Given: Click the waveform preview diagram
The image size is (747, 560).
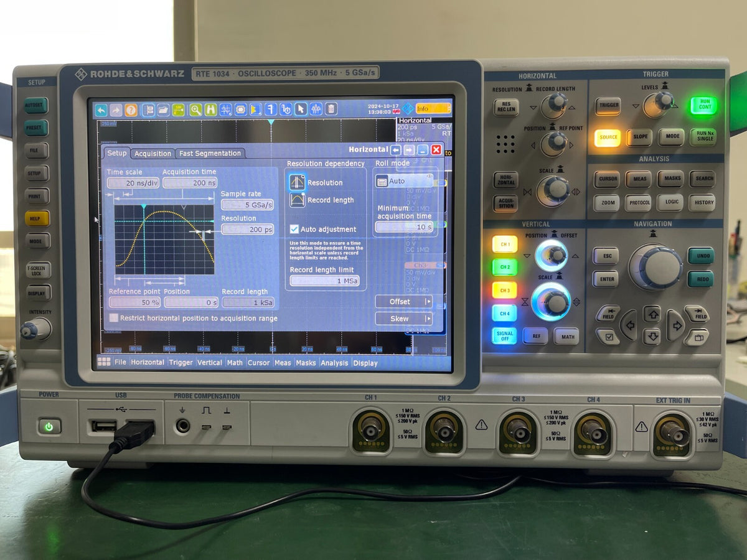Looking at the screenshot, I should pyautogui.click(x=164, y=239).
